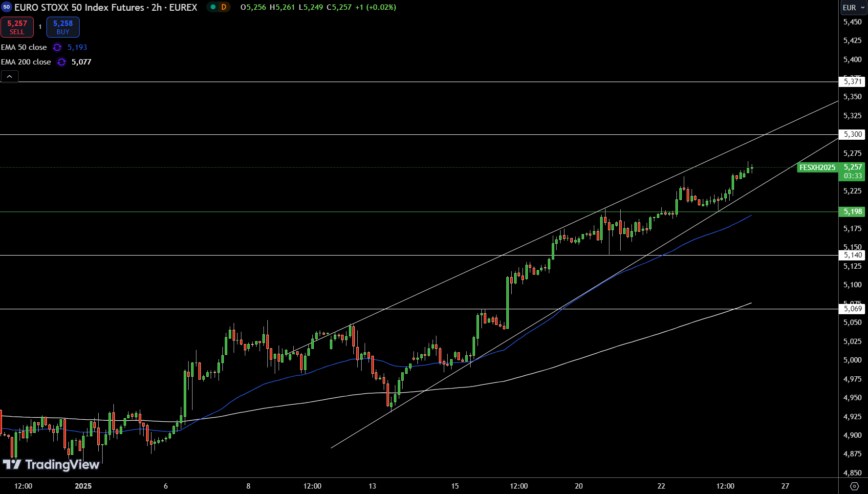The width and height of the screenshot is (868, 494).
Task: Collapse the indicator legend with the chevron
Action: 9,76
